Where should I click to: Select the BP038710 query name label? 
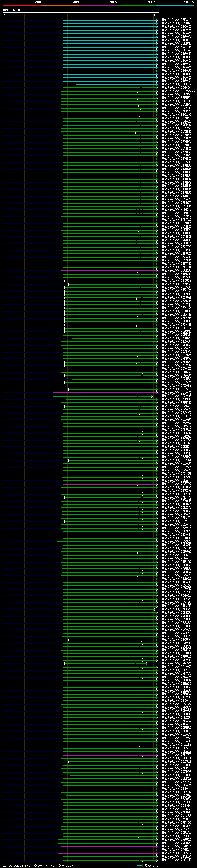point(11,10)
